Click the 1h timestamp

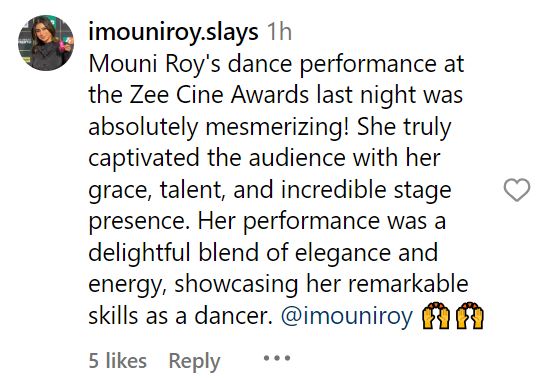pos(279,32)
